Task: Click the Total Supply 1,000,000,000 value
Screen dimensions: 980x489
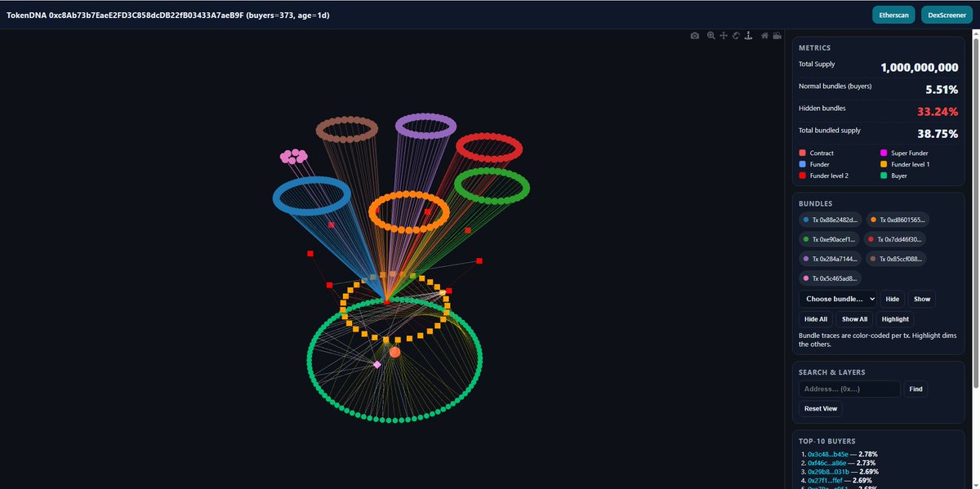Action: point(919,68)
